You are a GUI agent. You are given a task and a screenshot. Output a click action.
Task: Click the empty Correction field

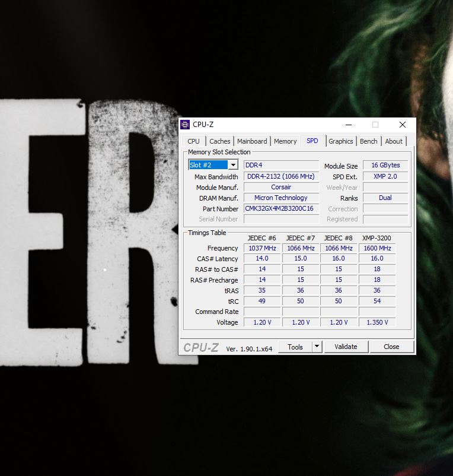(385, 208)
